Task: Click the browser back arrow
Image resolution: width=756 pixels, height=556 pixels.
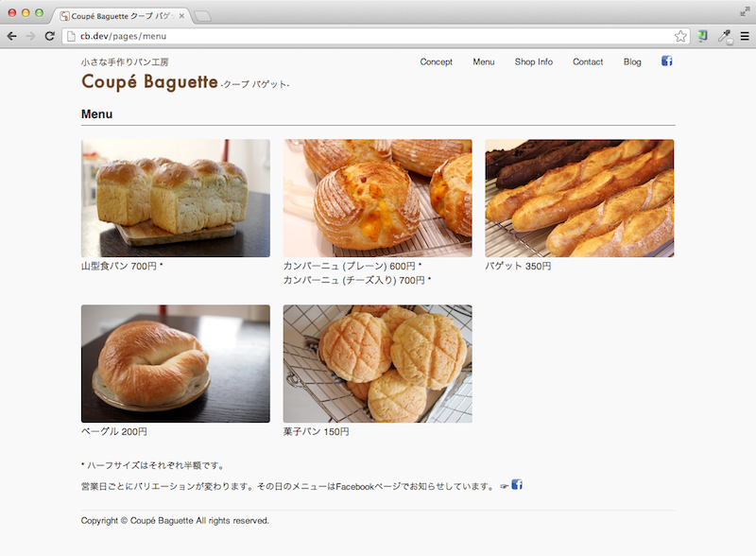Action: 12,36
